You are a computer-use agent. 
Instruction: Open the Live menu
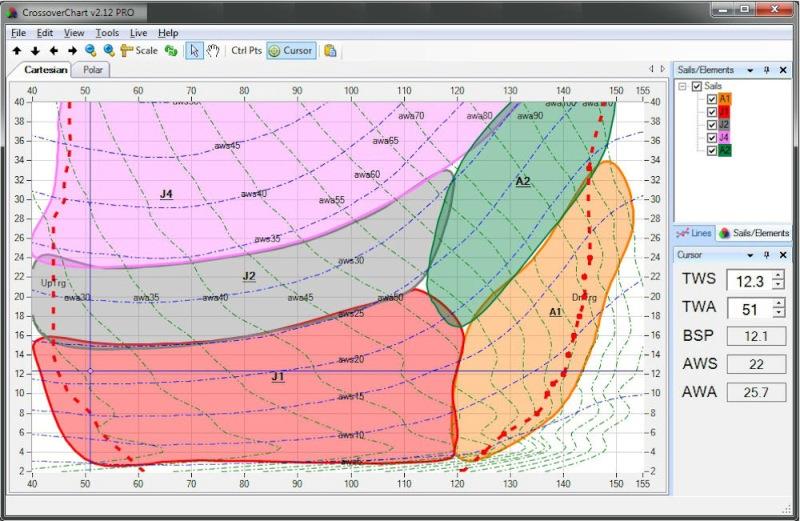click(x=138, y=33)
